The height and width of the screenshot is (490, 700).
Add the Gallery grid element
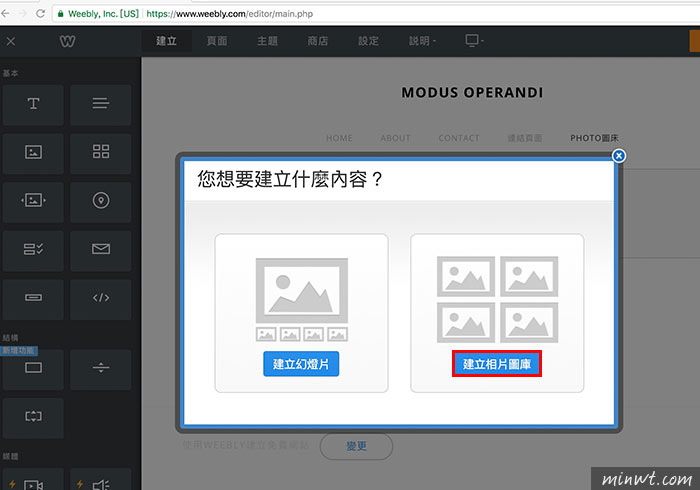[100, 153]
